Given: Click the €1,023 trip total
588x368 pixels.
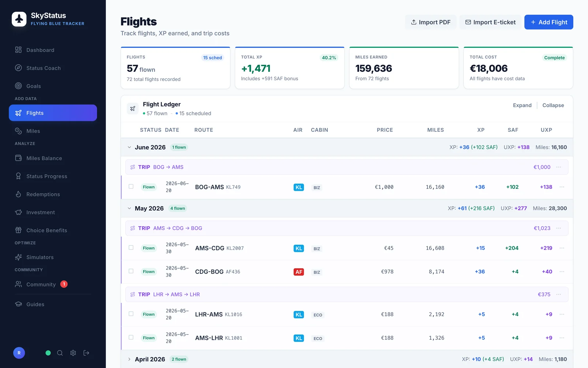Looking at the screenshot, I should [542, 228].
